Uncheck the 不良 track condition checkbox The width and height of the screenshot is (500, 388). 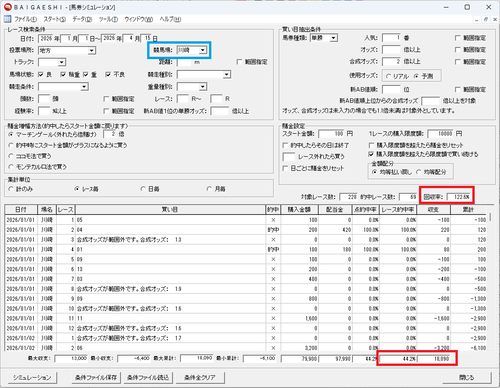click(x=108, y=75)
